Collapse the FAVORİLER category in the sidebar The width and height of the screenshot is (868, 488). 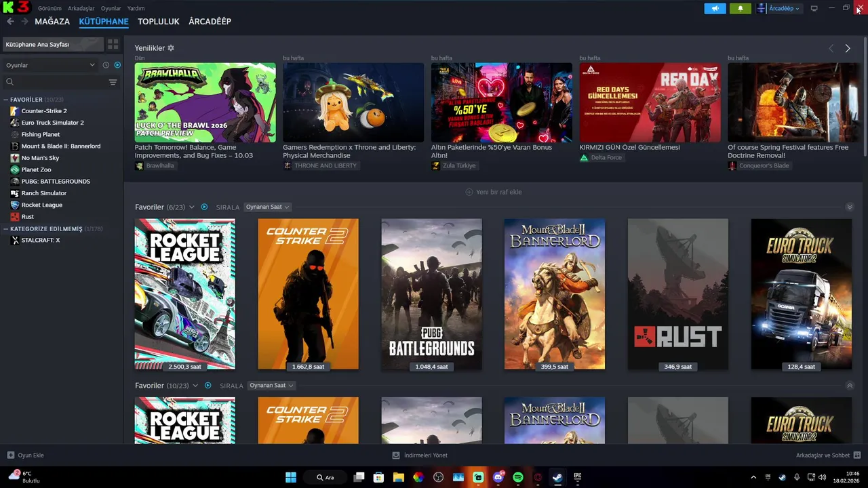click(x=6, y=100)
